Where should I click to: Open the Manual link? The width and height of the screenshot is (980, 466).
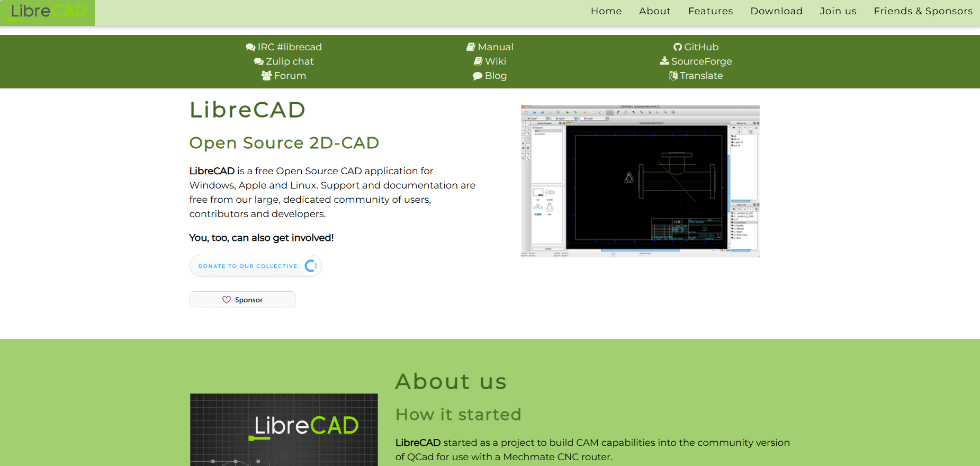(496, 47)
